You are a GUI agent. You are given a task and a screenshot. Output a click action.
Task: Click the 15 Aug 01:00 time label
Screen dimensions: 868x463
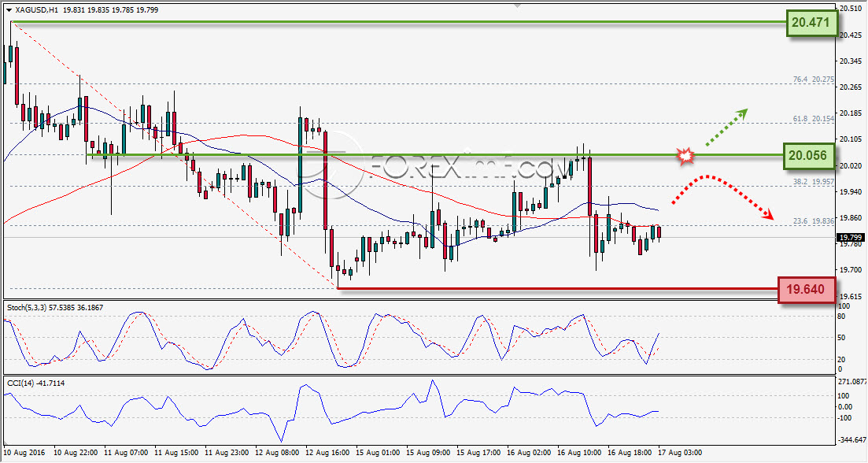pos(378,453)
